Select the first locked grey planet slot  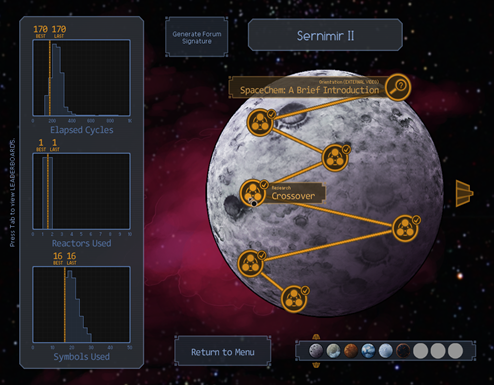pos(420,351)
